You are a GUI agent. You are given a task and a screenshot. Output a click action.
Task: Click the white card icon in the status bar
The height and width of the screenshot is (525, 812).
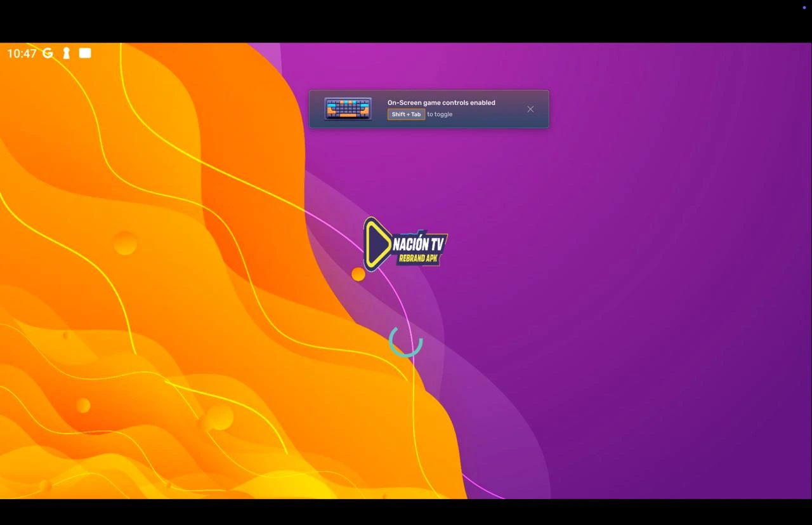pyautogui.click(x=85, y=53)
